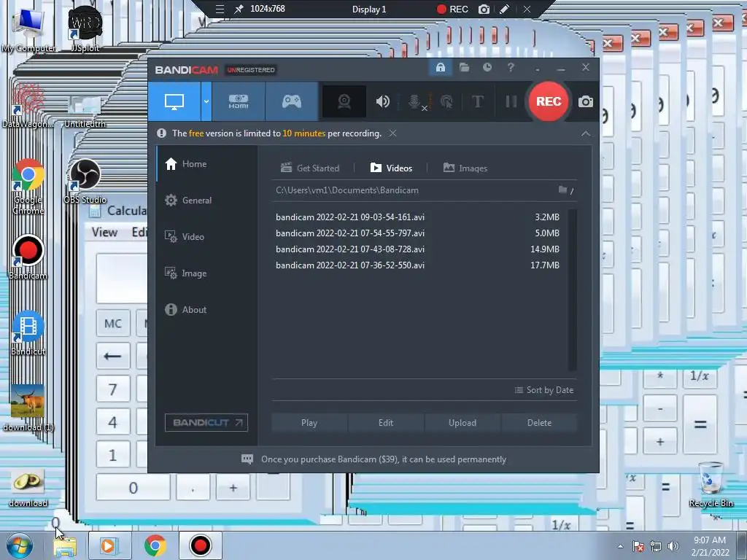
Task: Click camera icon on overlay bar
Action: coord(484,9)
